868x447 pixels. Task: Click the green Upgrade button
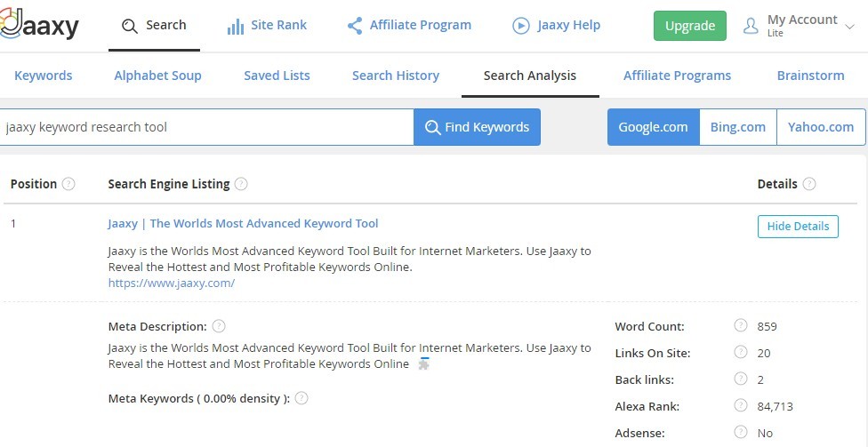click(690, 26)
